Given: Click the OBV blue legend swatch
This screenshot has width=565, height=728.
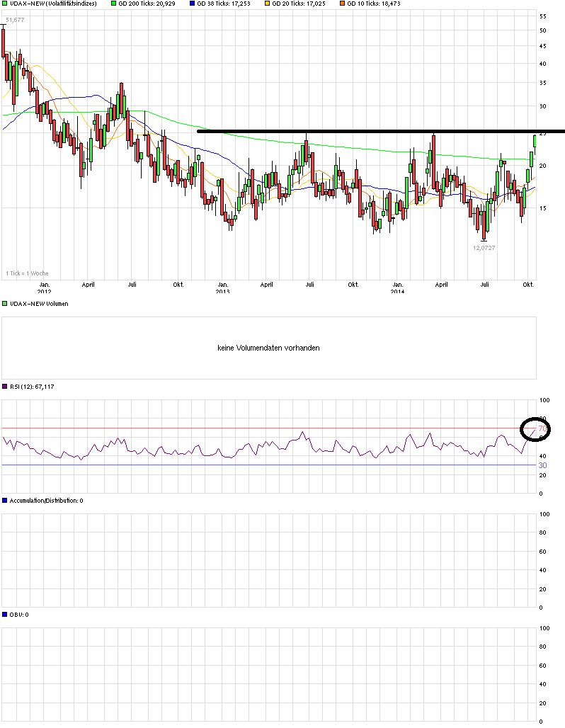Looking at the screenshot, I should [x=5, y=614].
